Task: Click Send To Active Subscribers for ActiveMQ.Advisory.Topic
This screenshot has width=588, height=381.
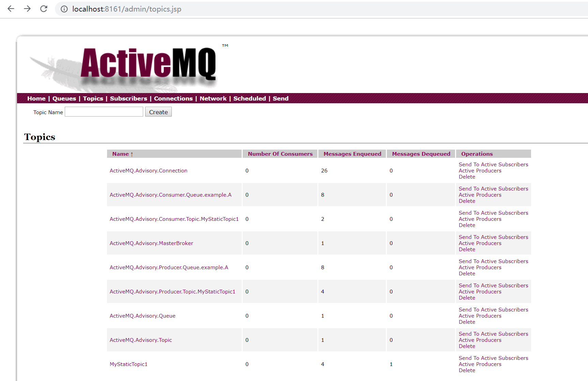Action: click(493, 334)
